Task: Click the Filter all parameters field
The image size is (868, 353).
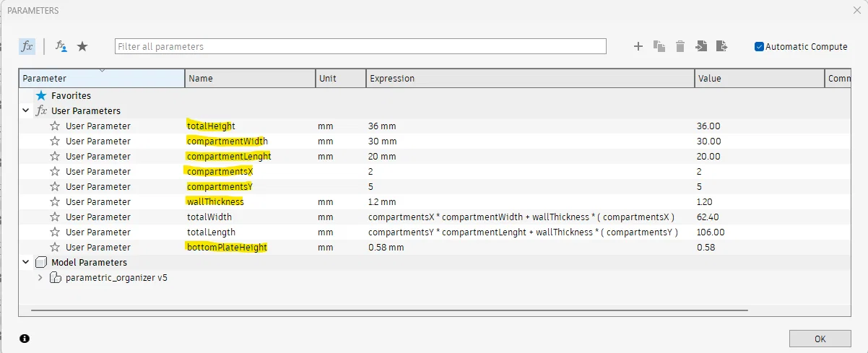Action: (360, 46)
